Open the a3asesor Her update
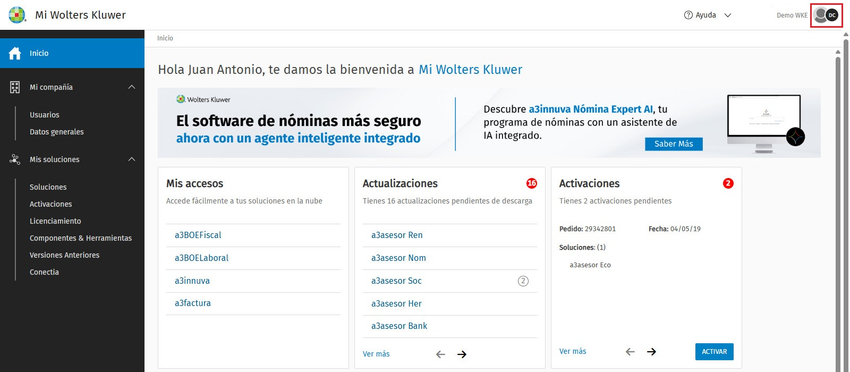The height and width of the screenshot is (372, 850). [x=396, y=304]
